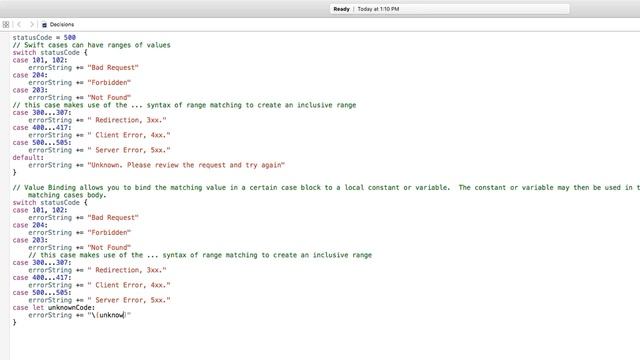
Task: Click the indented inclusive range comment line
Action: point(200,255)
